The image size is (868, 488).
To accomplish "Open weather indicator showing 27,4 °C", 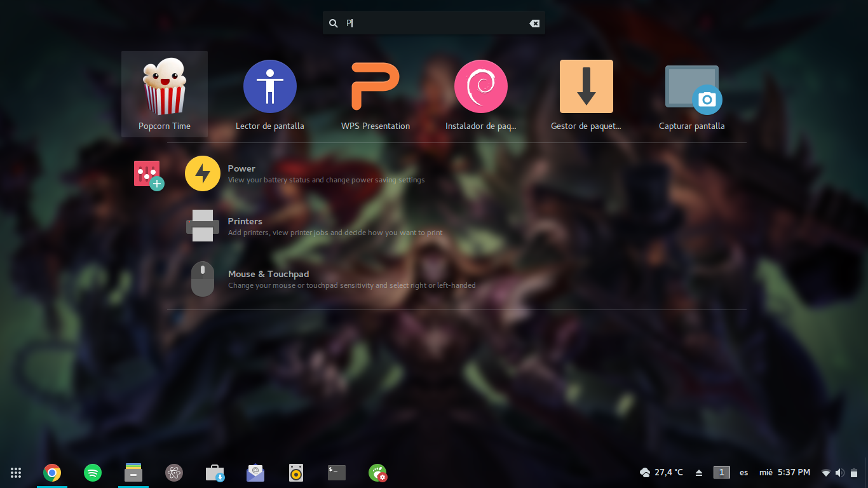I will (x=661, y=472).
